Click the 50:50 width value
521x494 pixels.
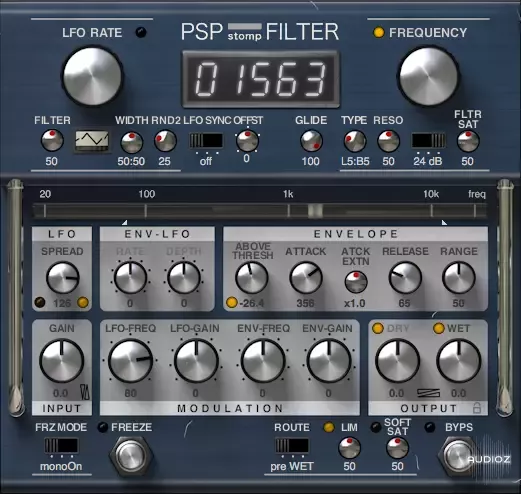pyautogui.click(x=131, y=161)
